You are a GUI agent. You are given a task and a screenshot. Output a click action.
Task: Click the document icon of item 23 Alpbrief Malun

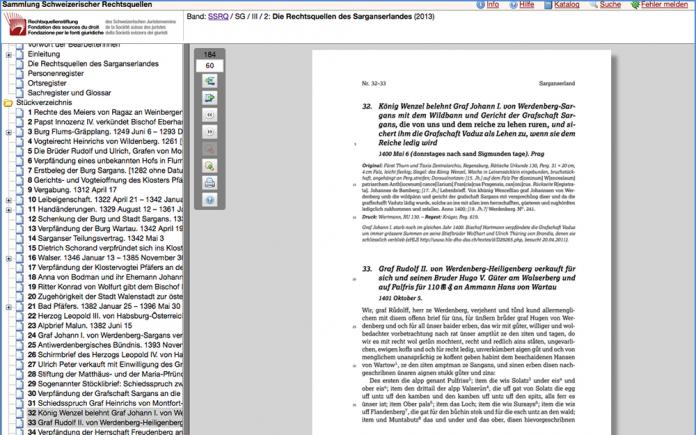[20, 326]
